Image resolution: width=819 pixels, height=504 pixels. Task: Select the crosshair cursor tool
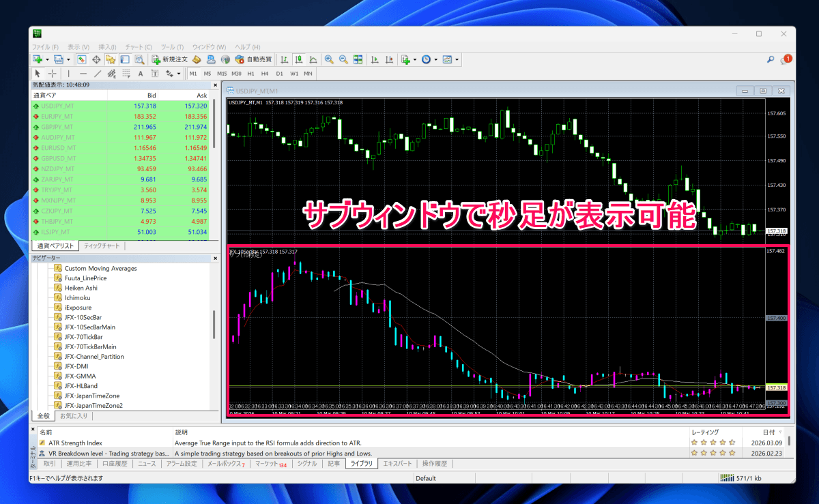pos(53,74)
